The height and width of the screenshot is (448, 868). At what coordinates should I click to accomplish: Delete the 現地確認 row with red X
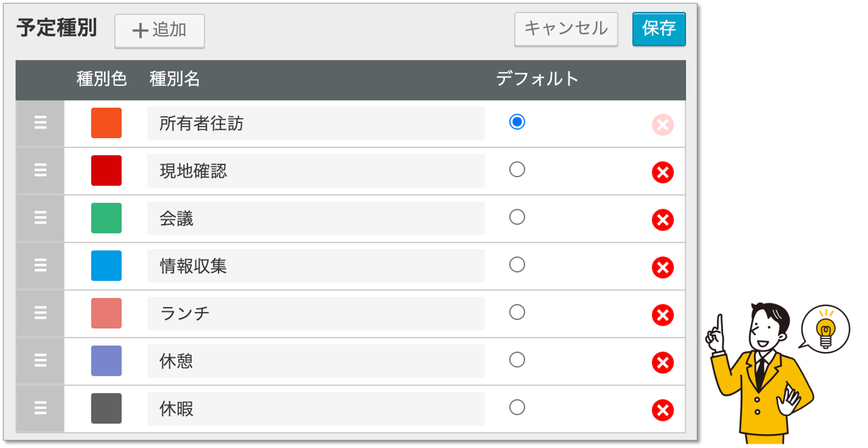coord(663,172)
